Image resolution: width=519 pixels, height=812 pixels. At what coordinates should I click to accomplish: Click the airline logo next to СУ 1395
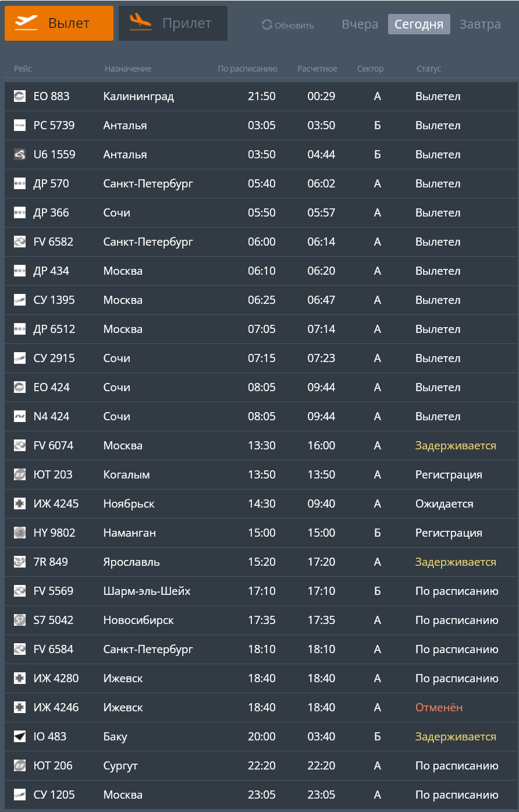tap(20, 300)
